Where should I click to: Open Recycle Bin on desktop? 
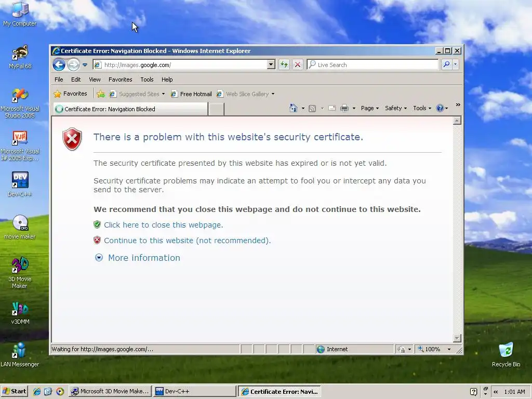click(506, 355)
